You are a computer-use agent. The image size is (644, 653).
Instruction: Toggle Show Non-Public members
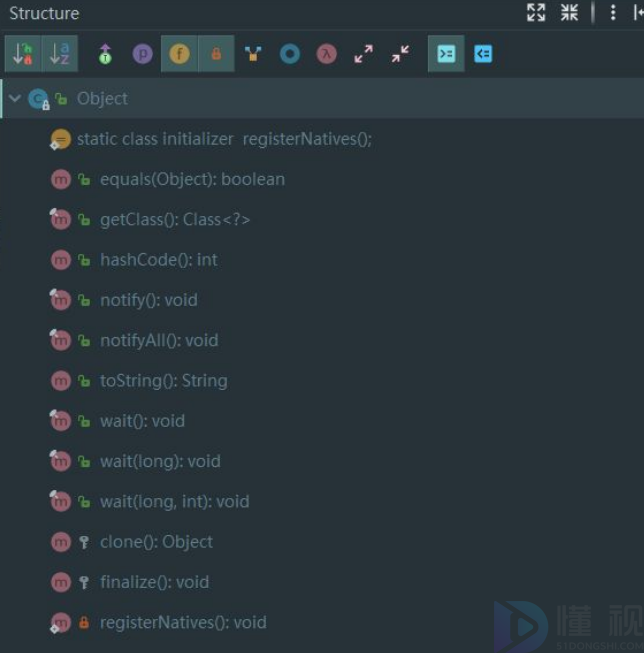click(x=216, y=54)
